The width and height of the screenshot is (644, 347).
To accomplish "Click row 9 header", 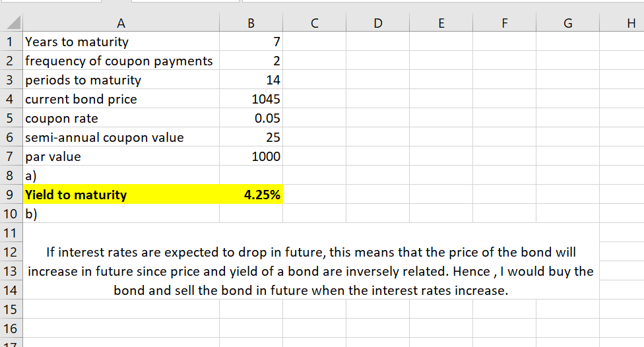I will coord(11,195).
